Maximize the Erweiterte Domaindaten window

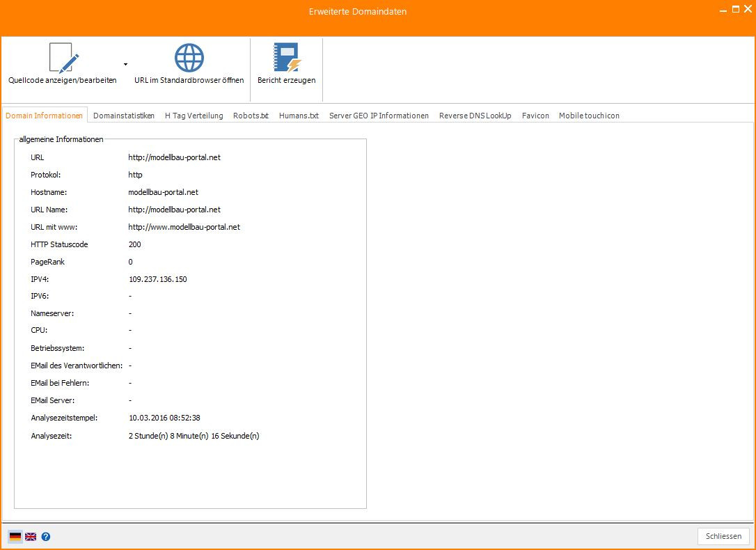(x=736, y=9)
